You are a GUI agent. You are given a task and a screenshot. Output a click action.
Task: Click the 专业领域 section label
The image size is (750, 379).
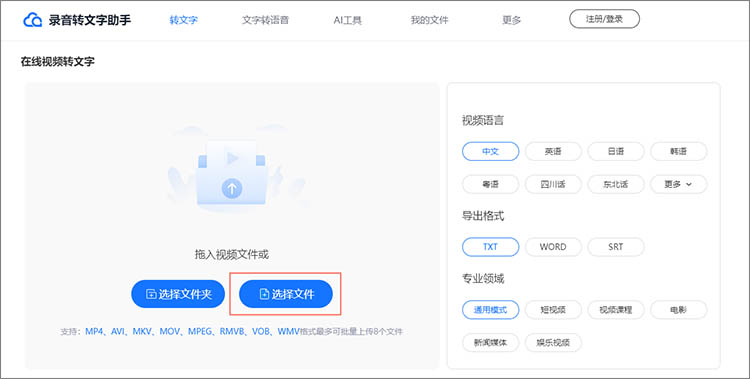point(483,279)
